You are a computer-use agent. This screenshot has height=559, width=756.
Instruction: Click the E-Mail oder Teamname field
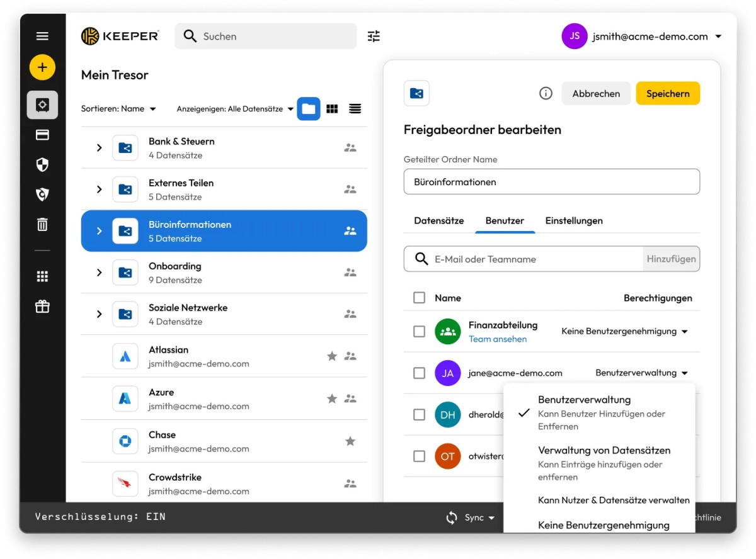(523, 259)
